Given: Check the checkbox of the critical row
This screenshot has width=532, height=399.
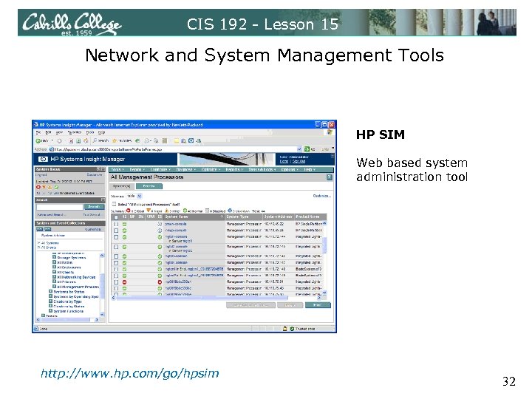Looking at the screenshot, I should coord(116,282).
